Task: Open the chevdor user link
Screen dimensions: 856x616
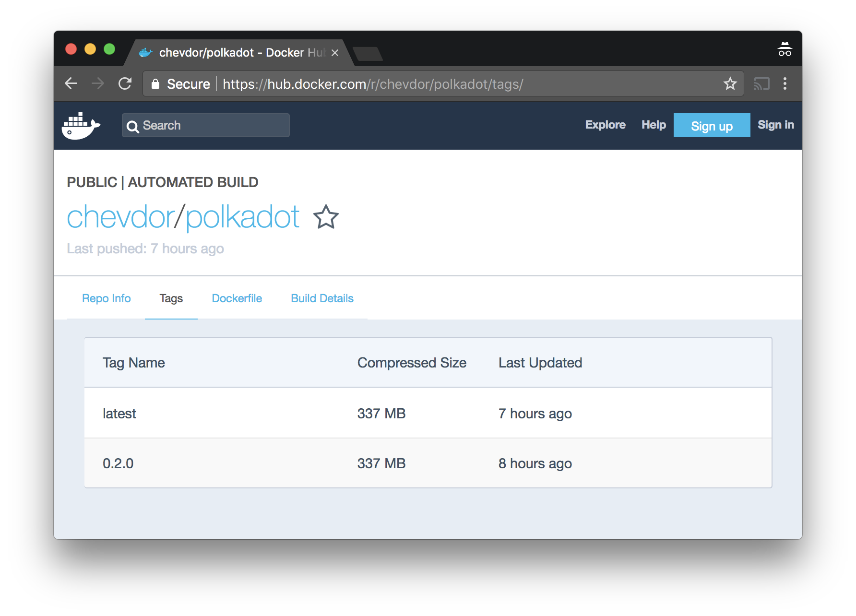Action: coord(120,217)
